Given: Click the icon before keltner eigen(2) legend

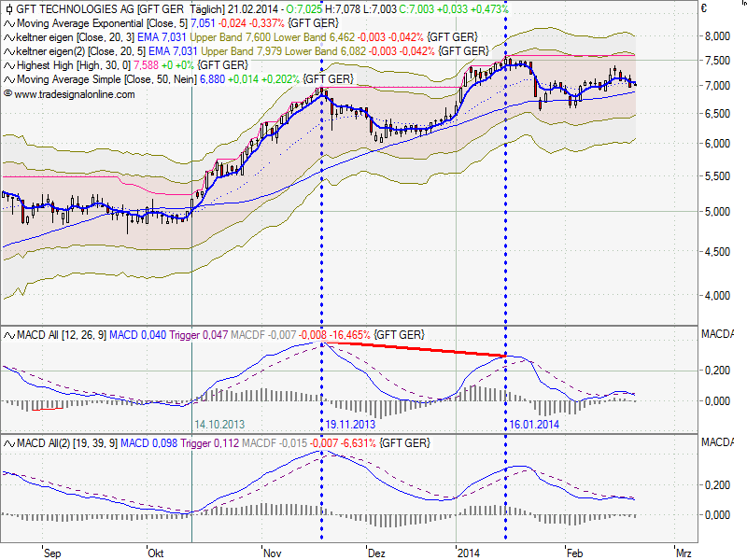Looking at the screenshot, I should click(x=8, y=50).
